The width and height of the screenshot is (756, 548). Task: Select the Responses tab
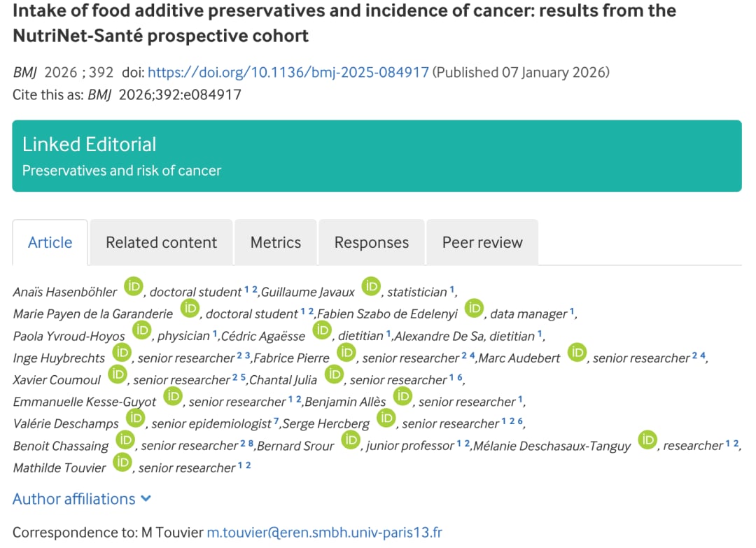pos(372,243)
